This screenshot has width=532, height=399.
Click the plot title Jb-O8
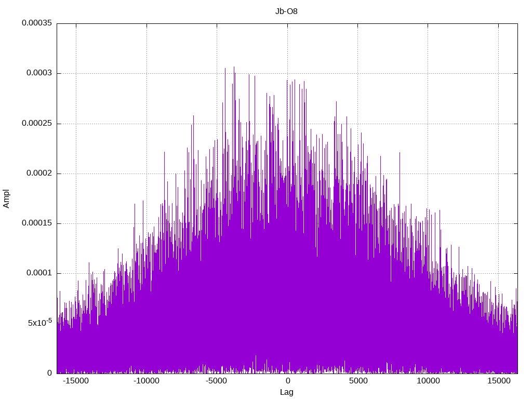tap(286, 11)
